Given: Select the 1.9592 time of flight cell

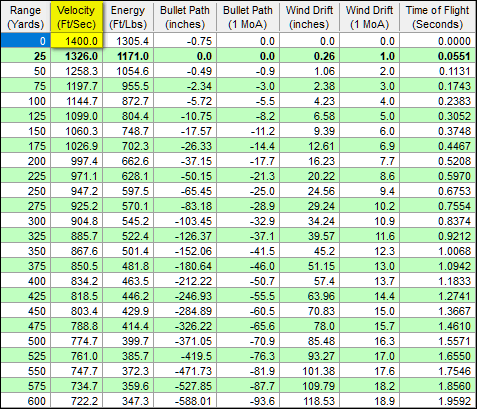Looking at the screenshot, I should (x=438, y=401).
